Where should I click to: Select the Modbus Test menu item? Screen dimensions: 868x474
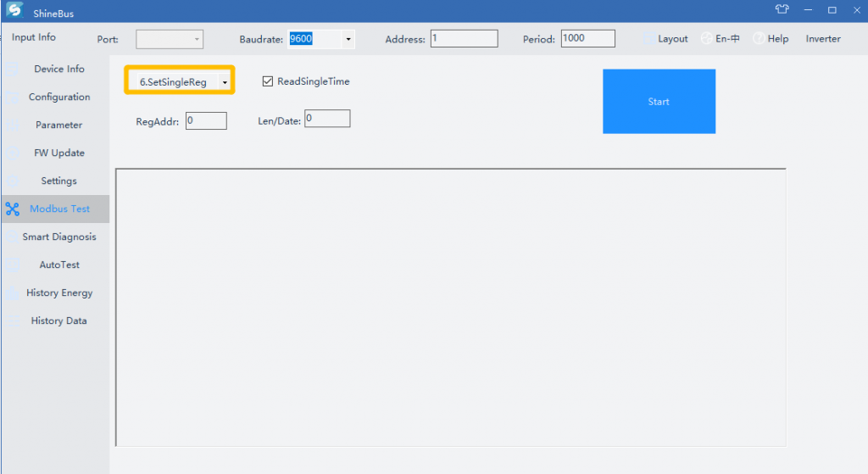click(55, 209)
